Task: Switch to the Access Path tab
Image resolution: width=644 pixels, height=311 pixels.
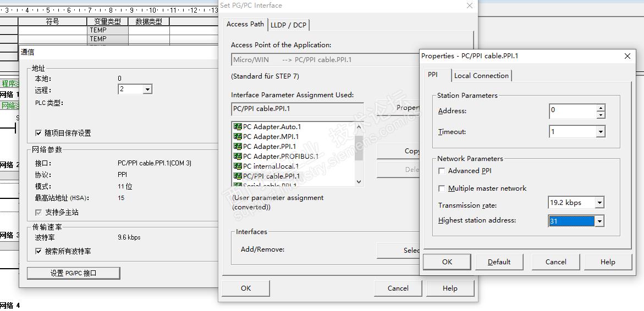Action: pos(245,24)
